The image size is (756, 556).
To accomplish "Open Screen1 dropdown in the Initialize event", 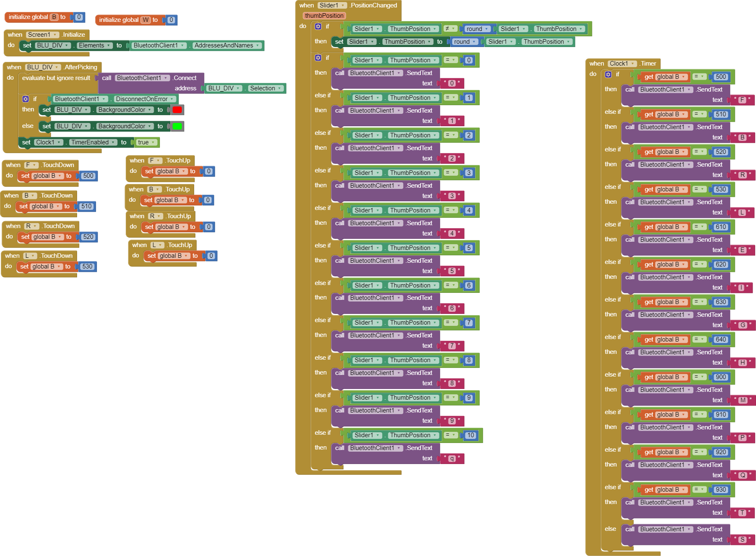I will point(42,35).
